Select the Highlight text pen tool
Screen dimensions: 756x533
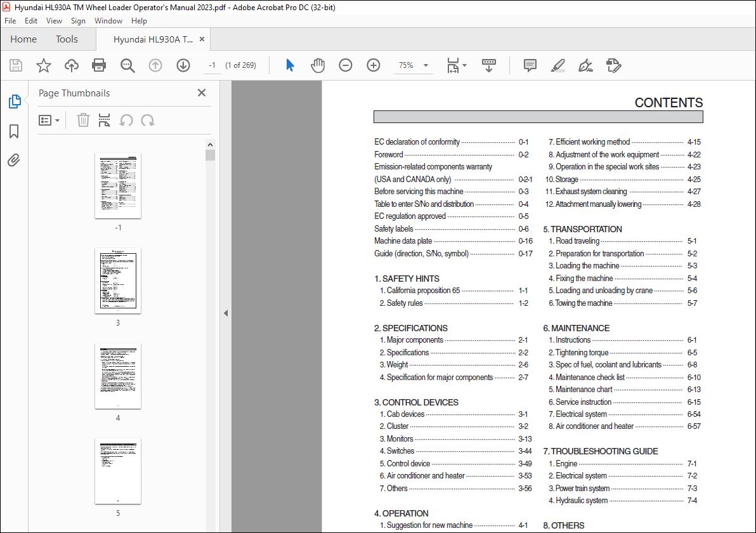tap(557, 65)
